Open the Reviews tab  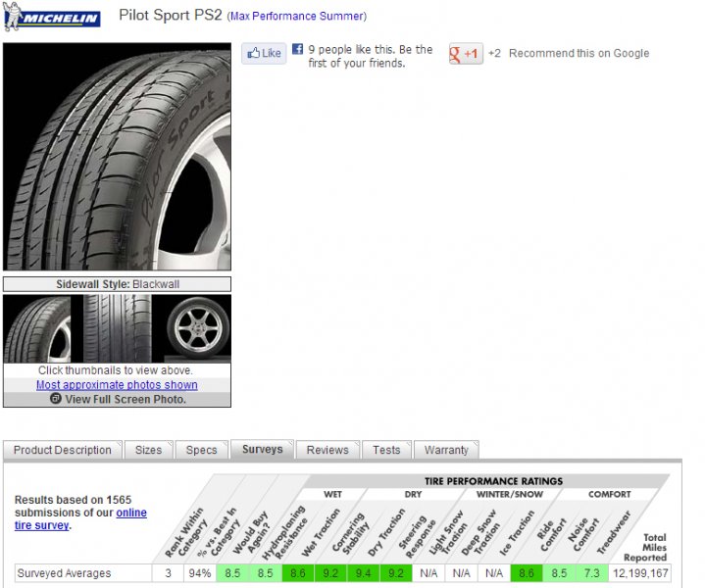327,450
